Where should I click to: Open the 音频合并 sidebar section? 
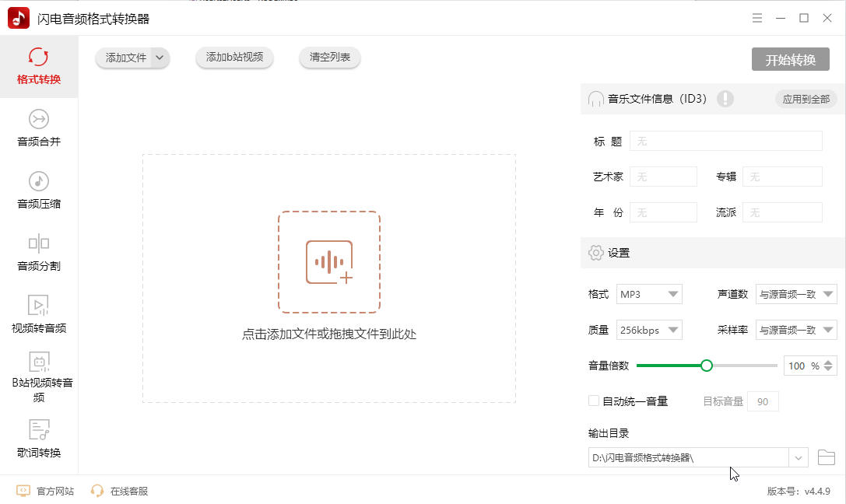coord(39,128)
